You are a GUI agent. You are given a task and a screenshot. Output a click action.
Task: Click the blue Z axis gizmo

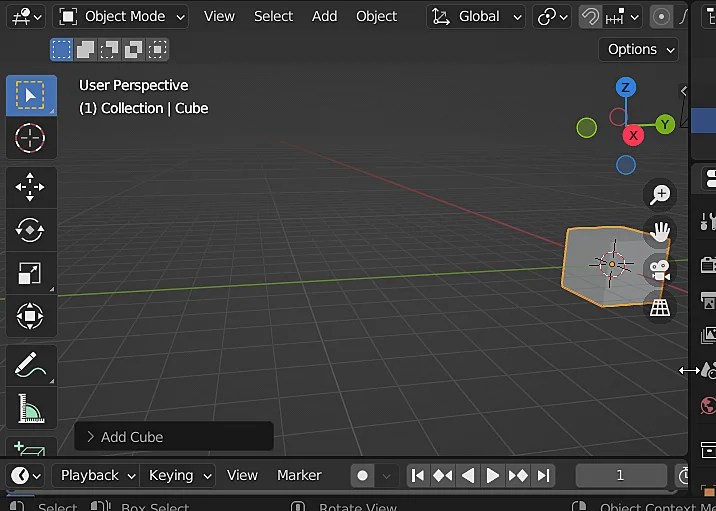tap(626, 87)
